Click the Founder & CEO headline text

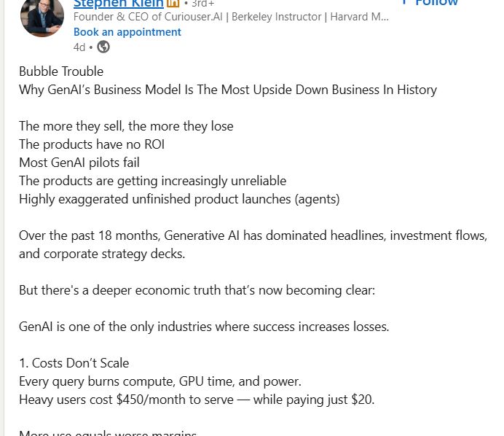pos(231,17)
